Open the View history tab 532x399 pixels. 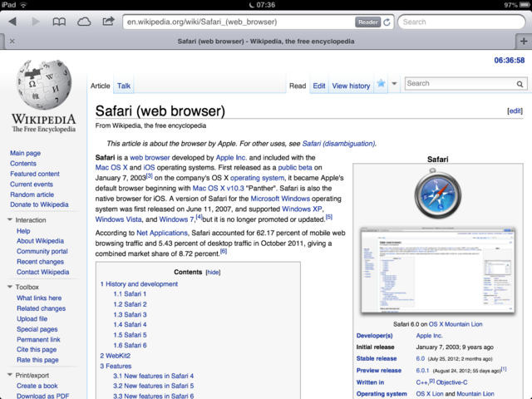[351, 86]
